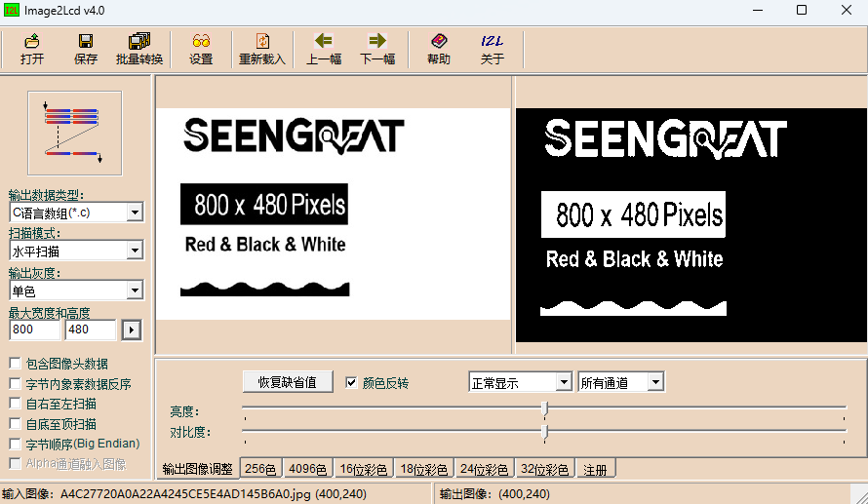Click the arrow button beside max height field

tap(132, 330)
